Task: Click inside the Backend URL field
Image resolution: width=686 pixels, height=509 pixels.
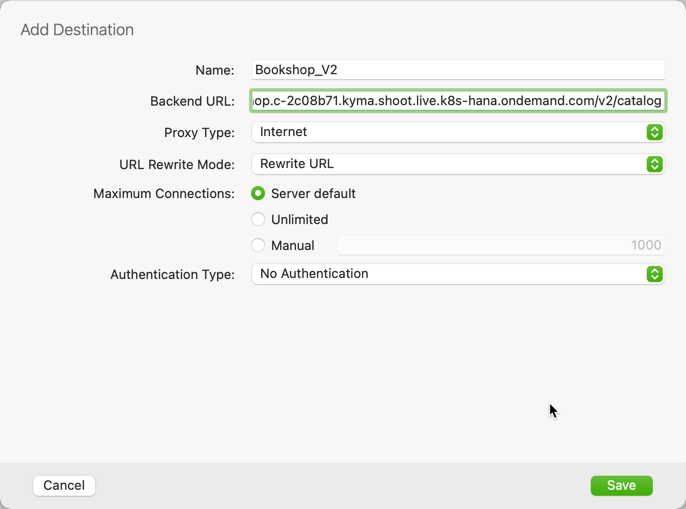Action: (x=457, y=101)
